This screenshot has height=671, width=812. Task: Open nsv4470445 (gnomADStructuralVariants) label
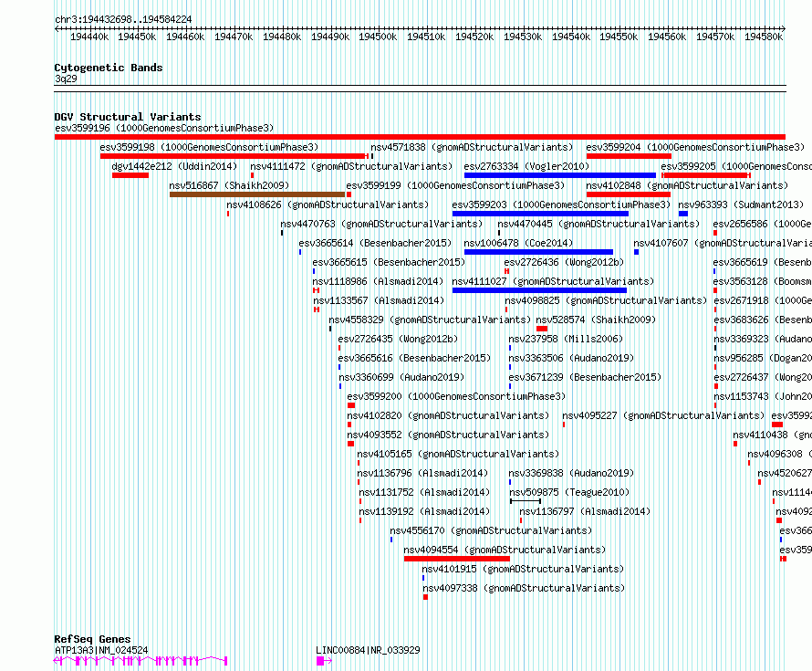click(x=599, y=224)
